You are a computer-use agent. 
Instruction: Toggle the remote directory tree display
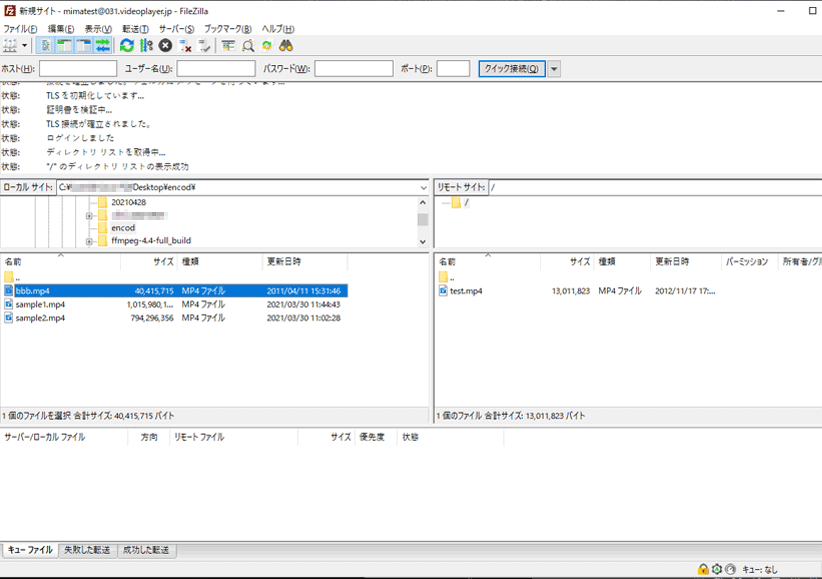[x=83, y=46]
